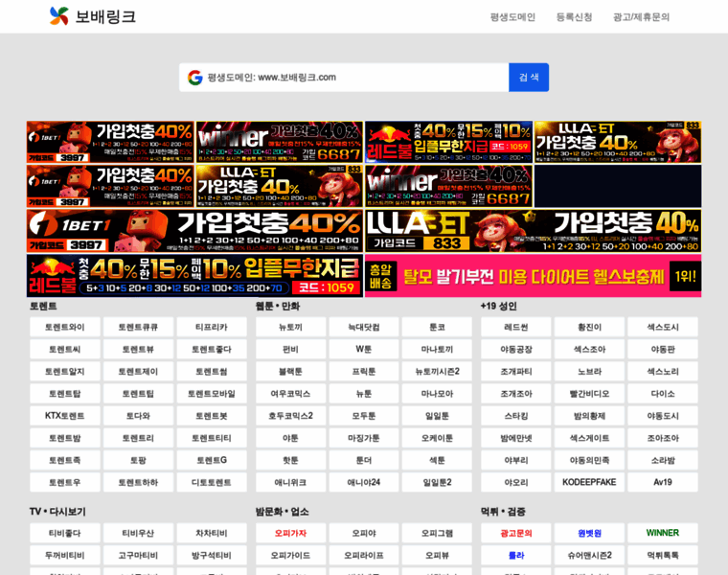The image size is (728, 575).
Task: Open the 토렌트G link
Action: [212, 460]
